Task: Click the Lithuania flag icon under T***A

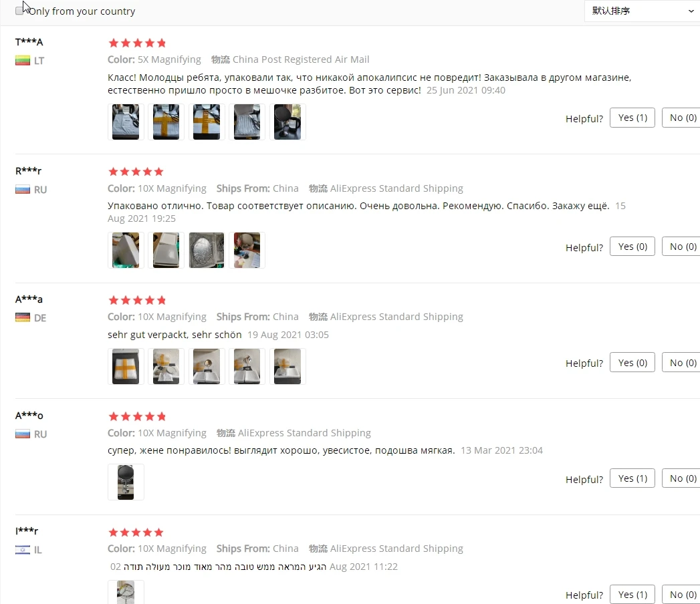Action: (22, 61)
